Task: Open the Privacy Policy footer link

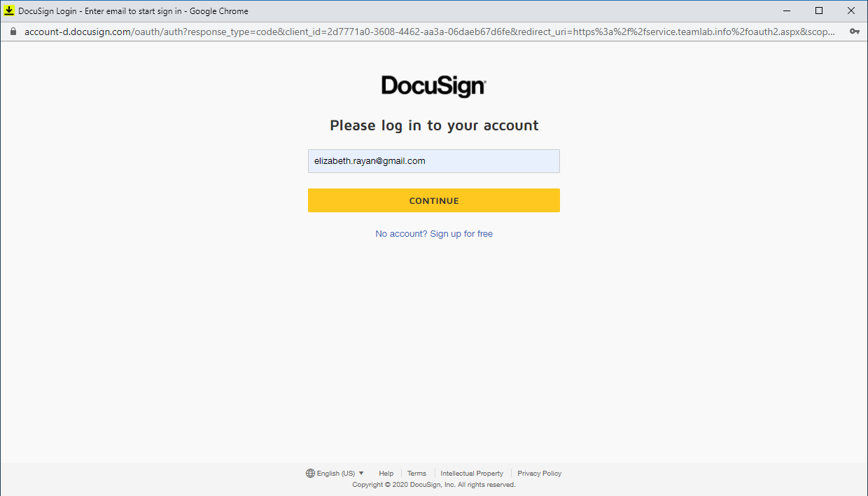Action: click(539, 474)
